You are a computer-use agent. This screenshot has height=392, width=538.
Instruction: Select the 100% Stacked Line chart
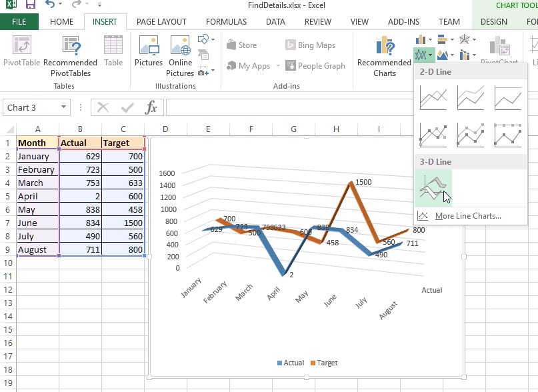point(508,98)
